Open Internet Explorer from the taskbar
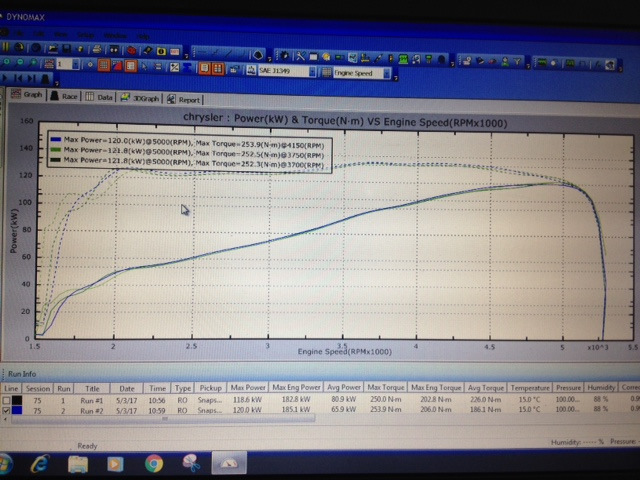The image size is (640, 480). (x=40, y=463)
